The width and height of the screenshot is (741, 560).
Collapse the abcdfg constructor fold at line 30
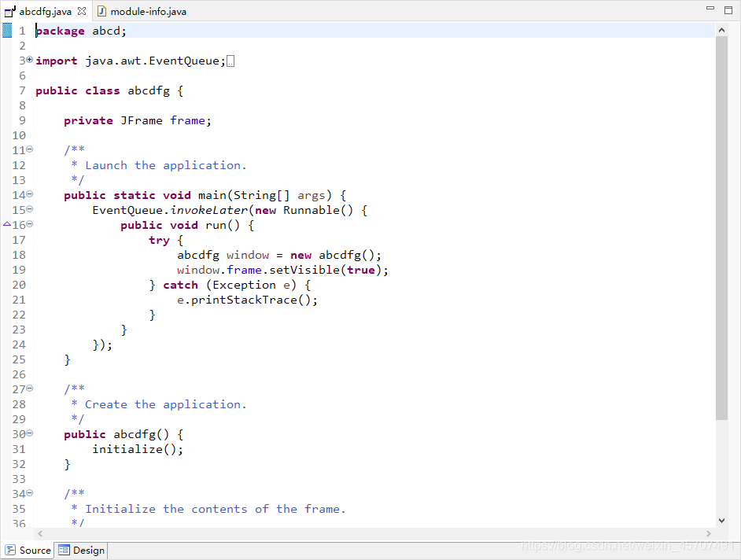pyautogui.click(x=29, y=433)
